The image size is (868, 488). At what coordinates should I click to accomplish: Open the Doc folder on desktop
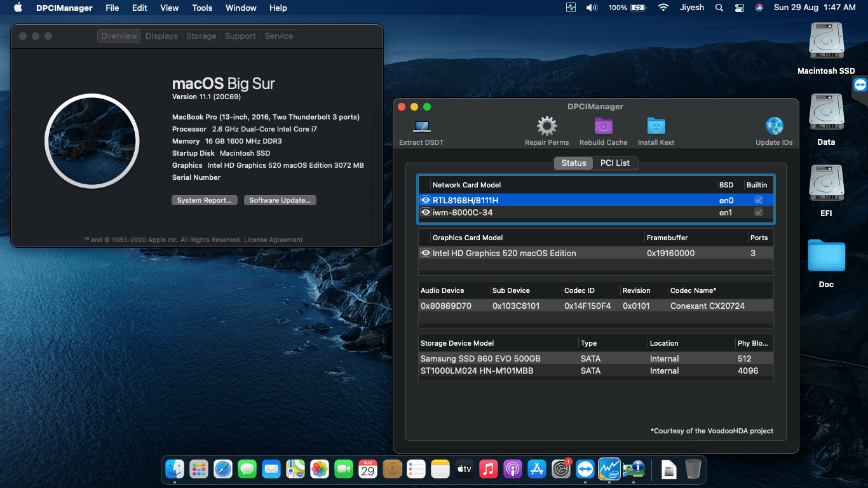(826, 255)
